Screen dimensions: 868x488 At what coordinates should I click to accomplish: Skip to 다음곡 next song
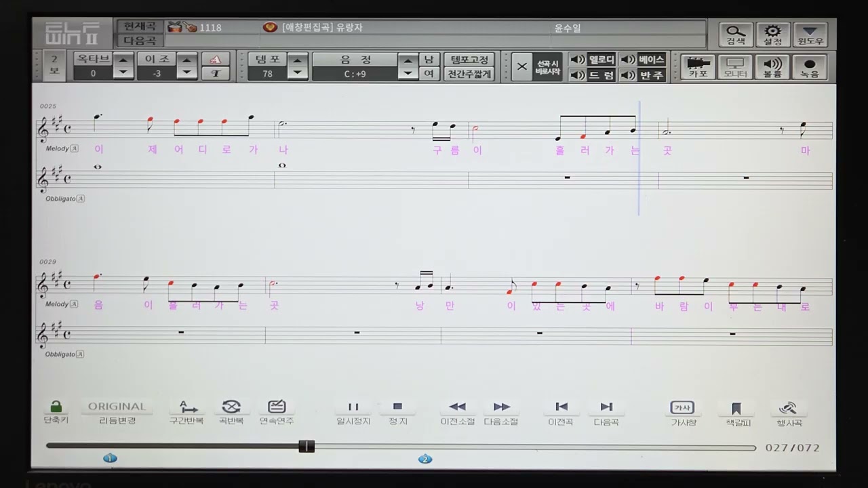tap(606, 411)
